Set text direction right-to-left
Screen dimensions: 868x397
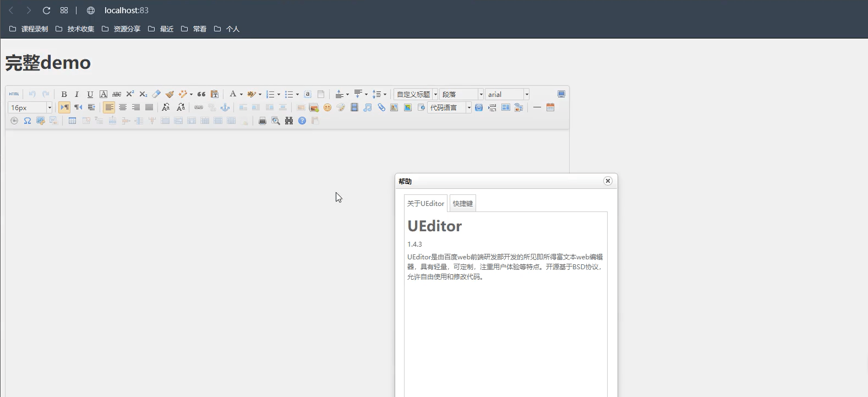(x=78, y=107)
